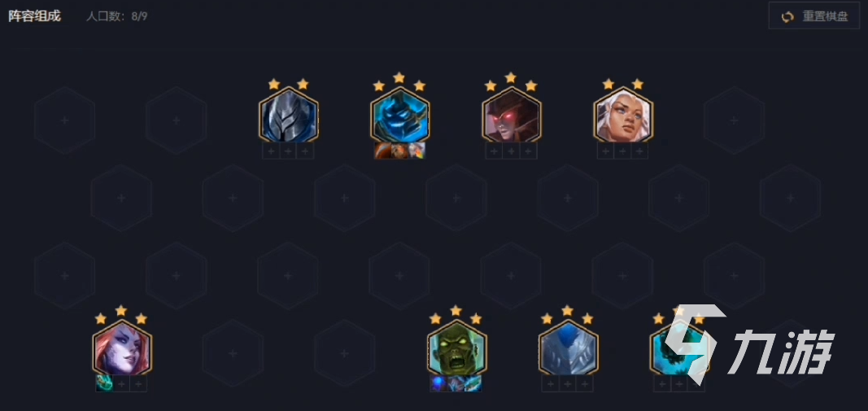This screenshot has height=411, width=868.
Task: Click the 重置棋盘 reset board button
Action: (x=813, y=16)
